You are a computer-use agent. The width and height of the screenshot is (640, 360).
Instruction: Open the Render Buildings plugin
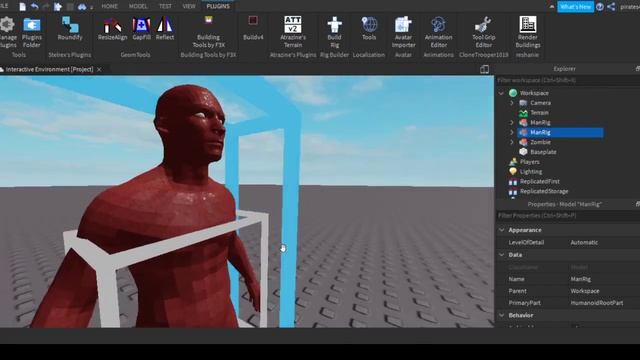528,33
